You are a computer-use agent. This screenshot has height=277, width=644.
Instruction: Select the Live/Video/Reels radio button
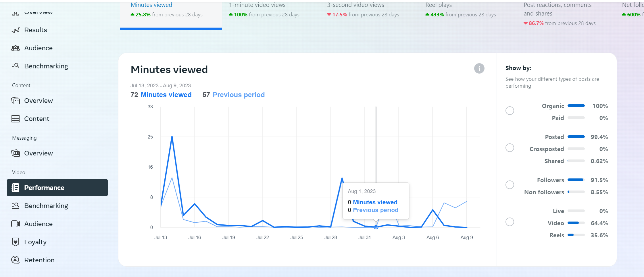click(x=510, y=222)
